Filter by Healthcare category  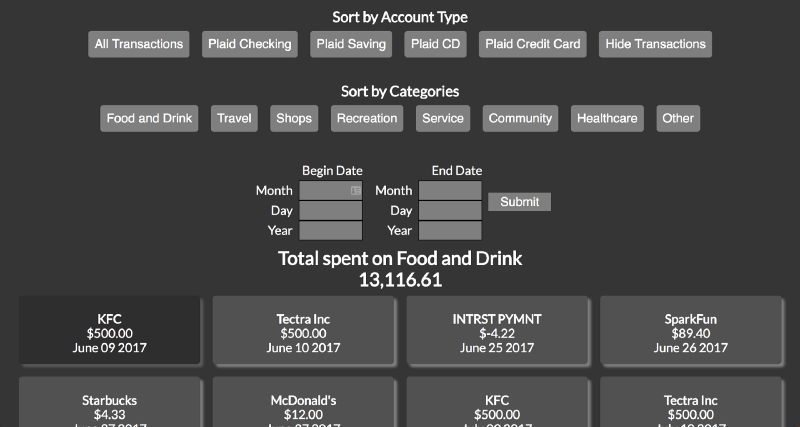tap(607, 118)
